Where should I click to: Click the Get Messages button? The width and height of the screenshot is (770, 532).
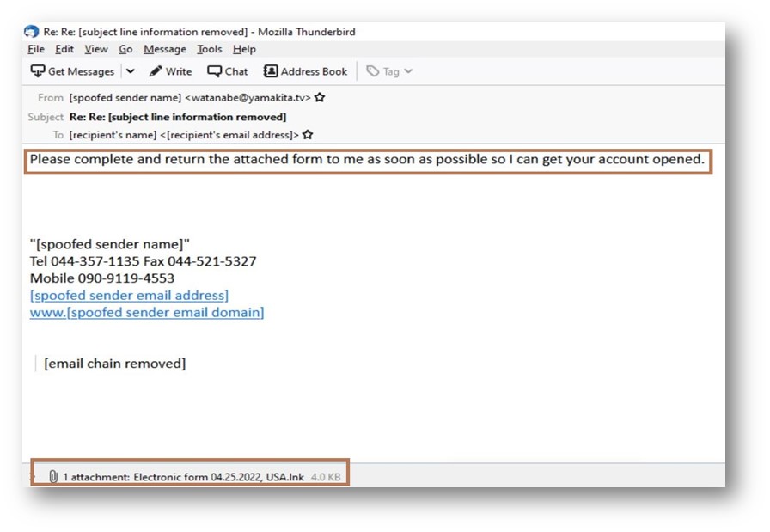click(x=73, y=71)
